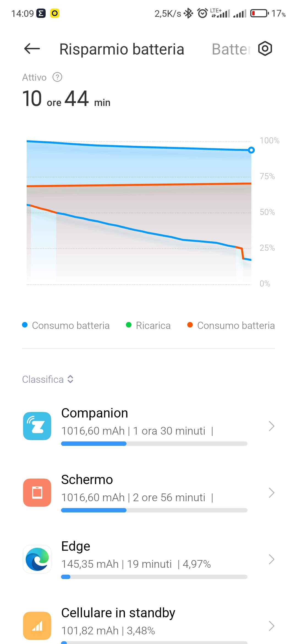Tap the chart's current point marker
This screenshot has height=644, width=297.
251,150
